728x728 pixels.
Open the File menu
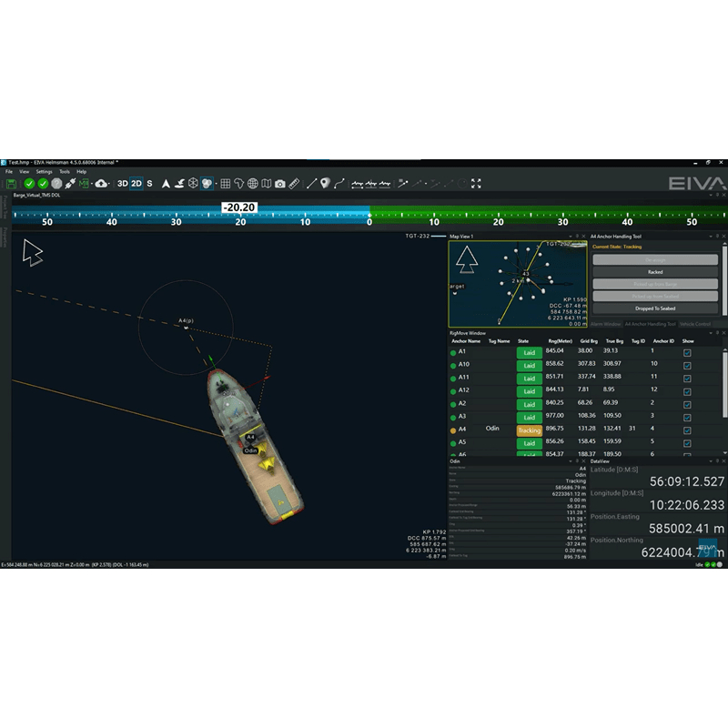coord(9,172)
